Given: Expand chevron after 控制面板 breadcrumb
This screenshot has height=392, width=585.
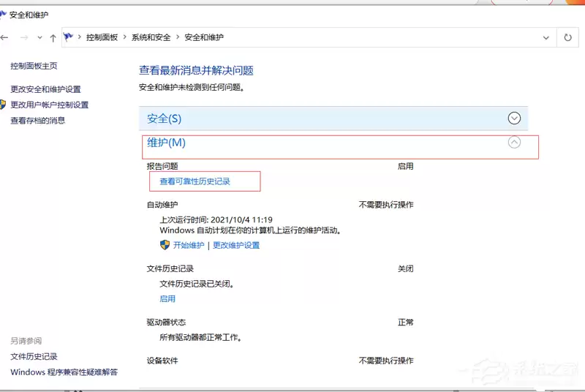Looking at the screenshot, I should coord(124,37).
